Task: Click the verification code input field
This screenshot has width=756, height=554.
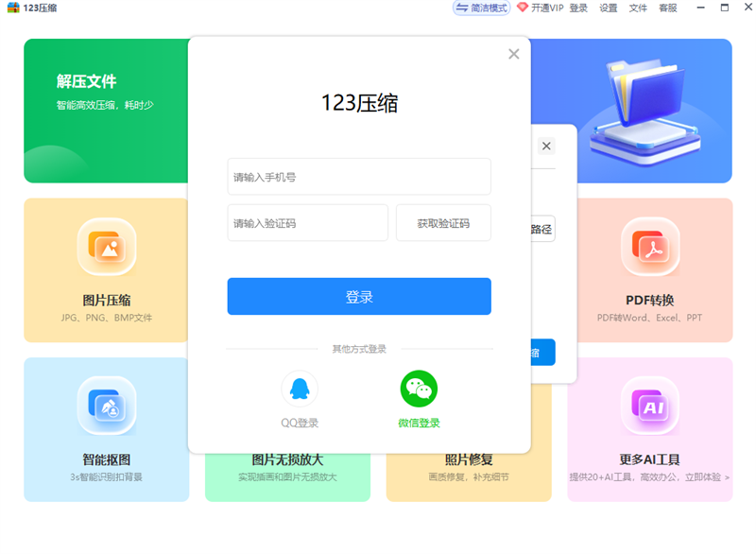Action: click(x=308, y=223)
